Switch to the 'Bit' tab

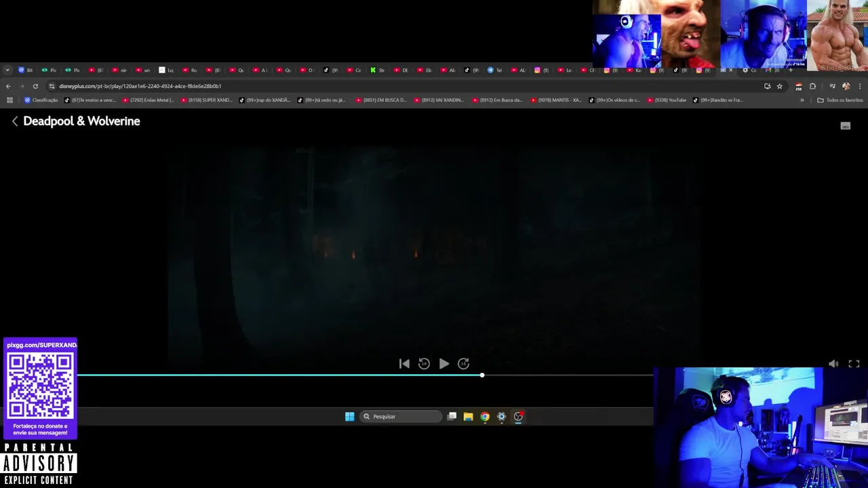click(x=26, y=70)
